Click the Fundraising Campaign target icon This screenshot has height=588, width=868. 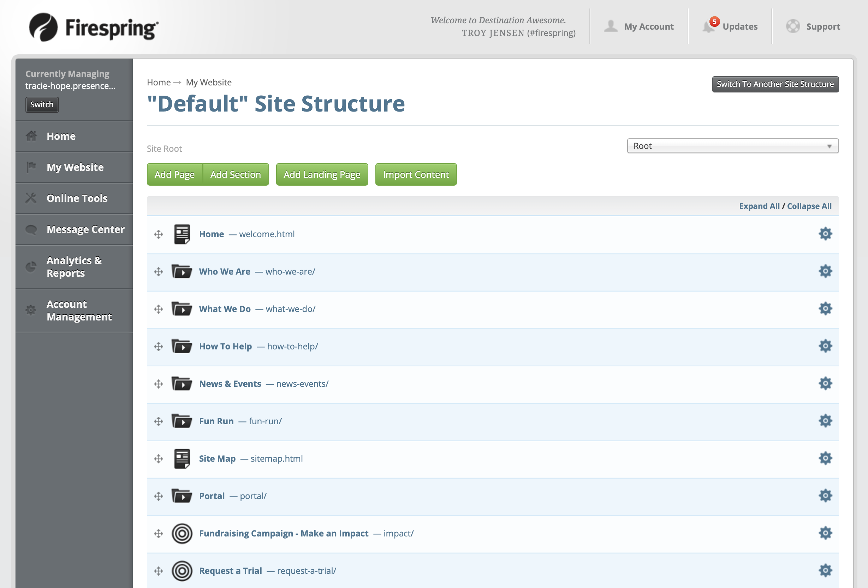pyautogui.click(x=182, y=533)
